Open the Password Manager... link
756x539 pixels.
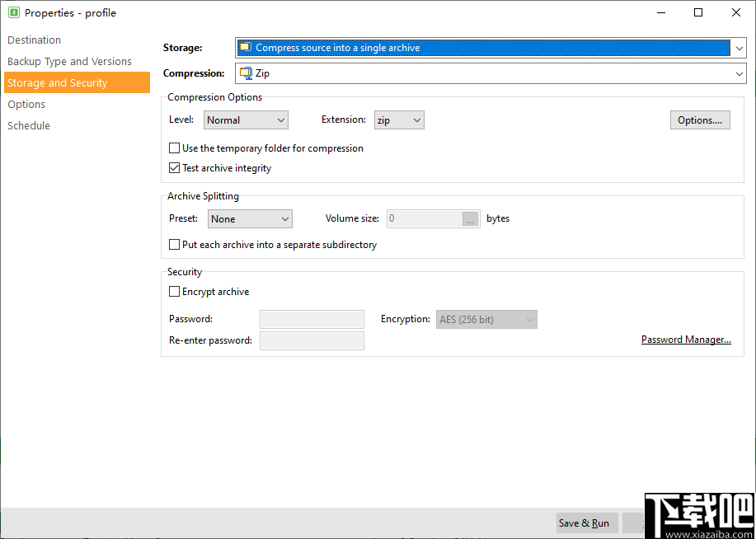686,340
